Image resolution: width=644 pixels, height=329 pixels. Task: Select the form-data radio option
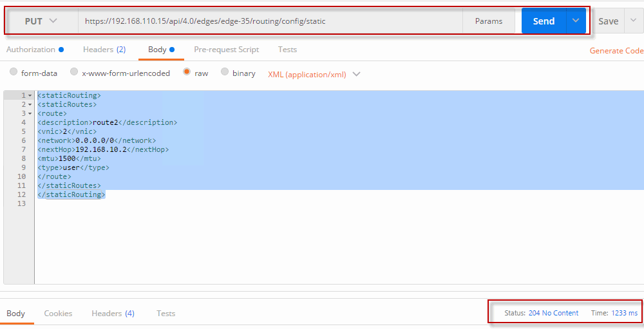14,73
